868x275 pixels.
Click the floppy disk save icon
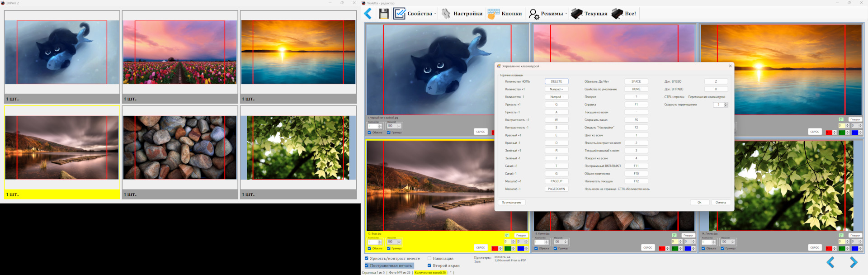click(383, 14)
